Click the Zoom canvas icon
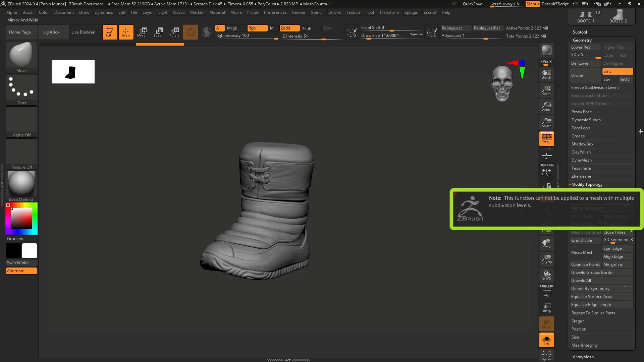 tap(546, 90)
